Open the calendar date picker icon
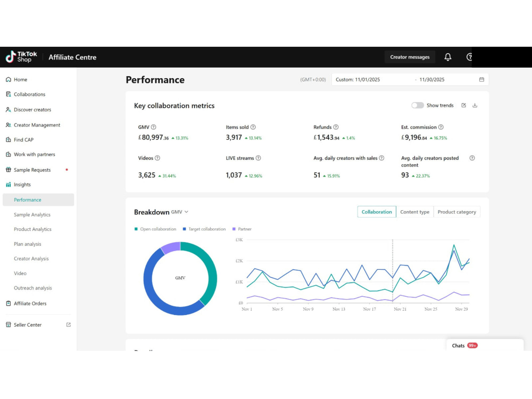This screenshot has height=399, width=532. [481, 79]
